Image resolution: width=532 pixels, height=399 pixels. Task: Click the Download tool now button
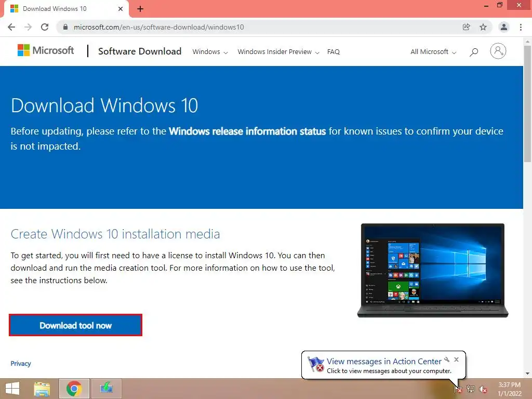pyautogui.click(x=75, y=325)
